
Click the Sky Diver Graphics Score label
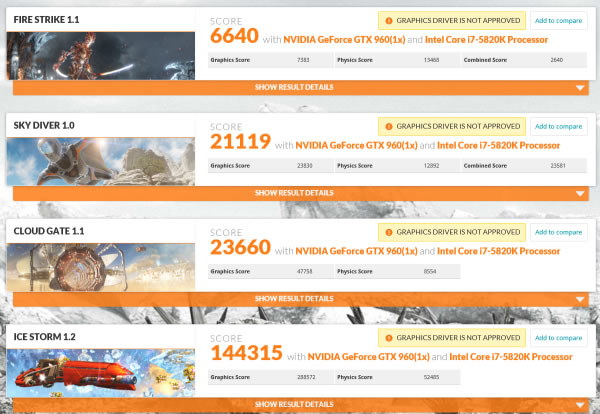[x=230, y=166]
